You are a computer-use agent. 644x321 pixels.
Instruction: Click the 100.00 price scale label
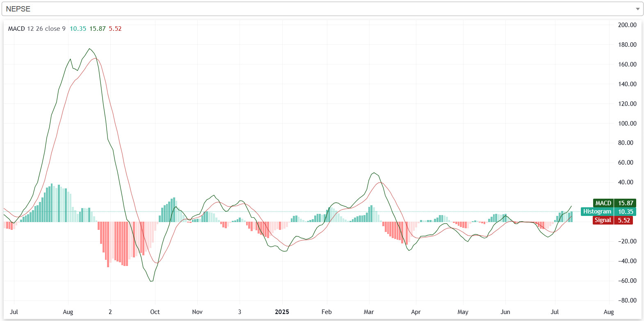[627, 124]
